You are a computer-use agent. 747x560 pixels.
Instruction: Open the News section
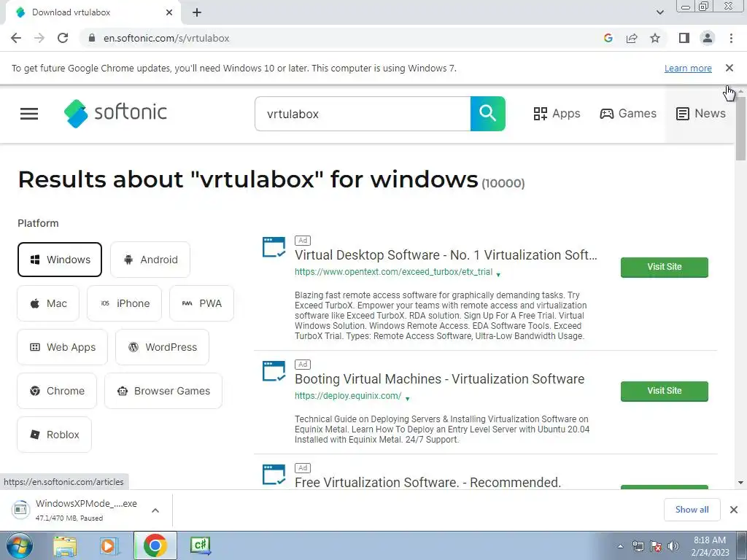(700, 113)
